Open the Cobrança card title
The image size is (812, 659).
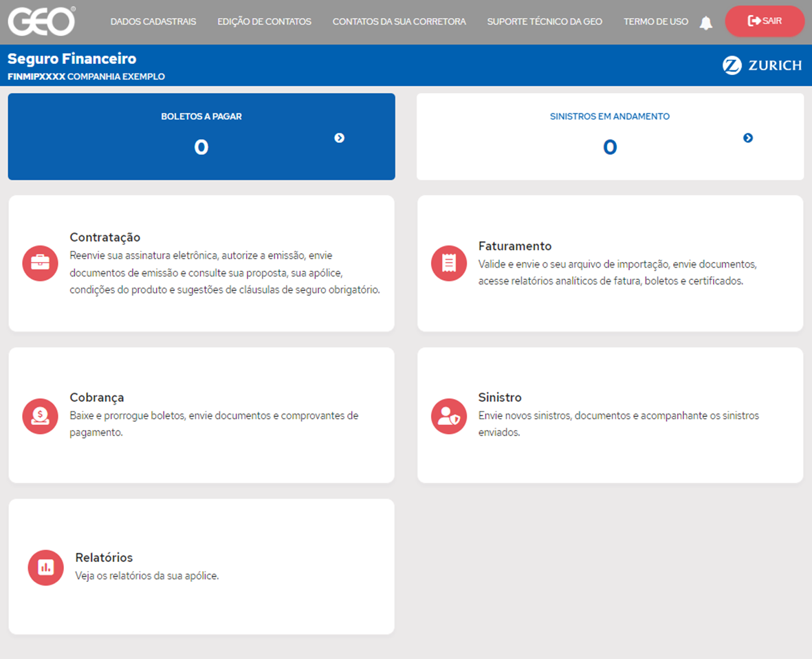click(97, 398)
